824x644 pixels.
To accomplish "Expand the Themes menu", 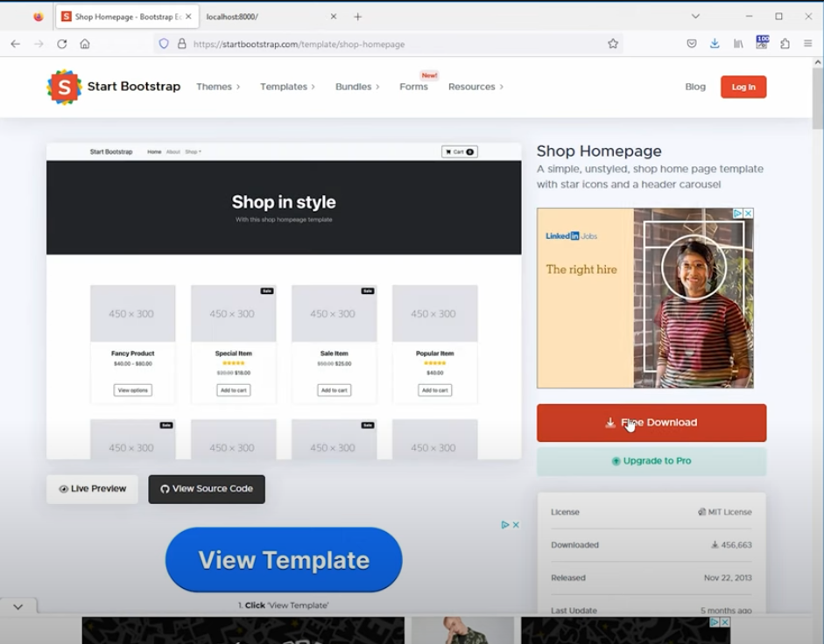I will click(x=218, y=87).
